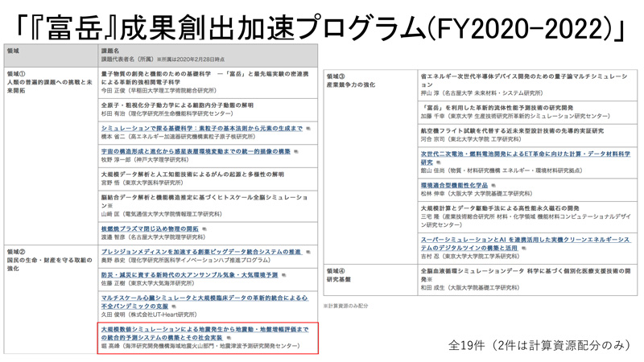
Task: Click the 領域④ 研究基盤 cell
Action: tap(370, 279)
